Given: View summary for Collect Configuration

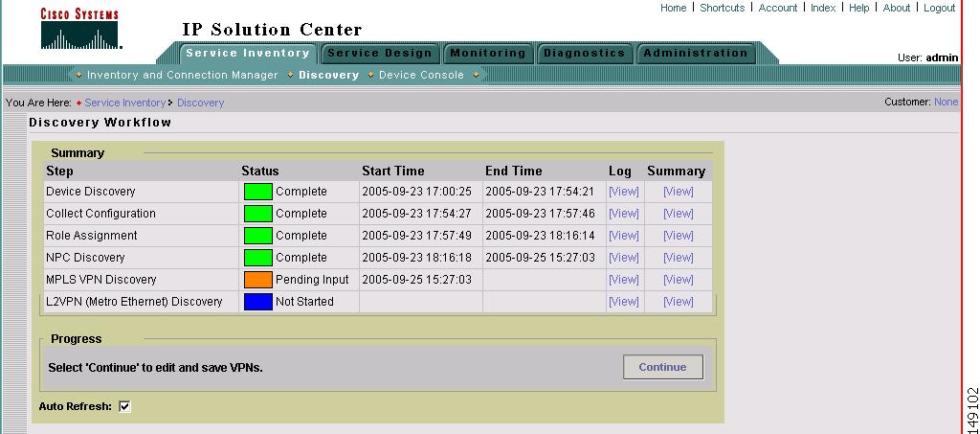Looking at the screenshot, I should coord(679,214).
